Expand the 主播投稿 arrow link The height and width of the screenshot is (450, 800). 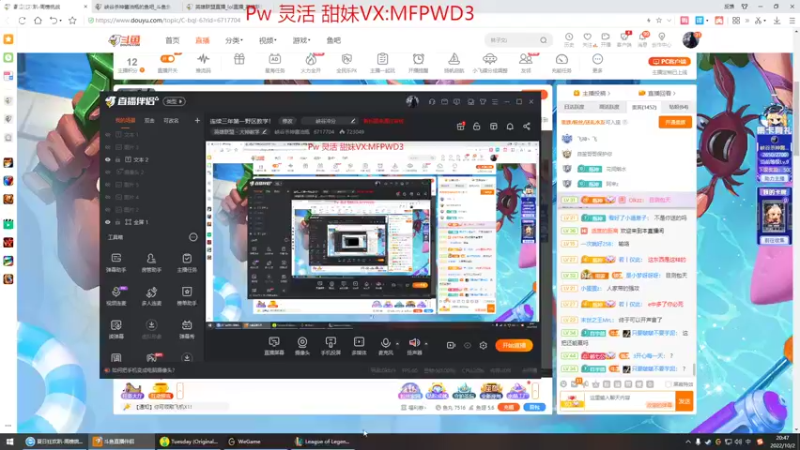(592, 93)
